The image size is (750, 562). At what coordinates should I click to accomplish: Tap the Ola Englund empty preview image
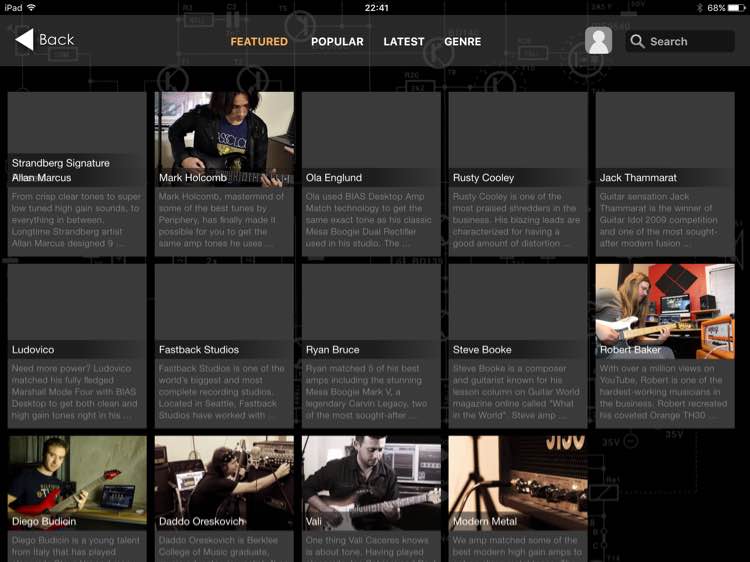coord(371,132)
